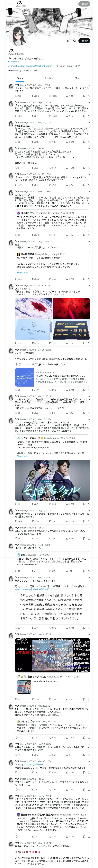Open the Media tab
The image size is (98, 868).
(x=78, y=78)
